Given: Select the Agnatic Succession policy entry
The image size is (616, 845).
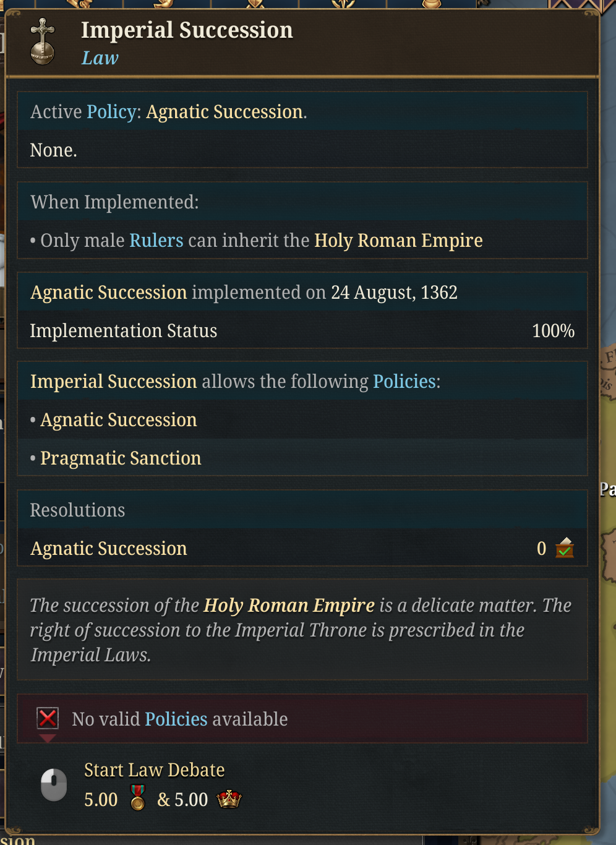Looking at the screenshot, I should 118,419.
